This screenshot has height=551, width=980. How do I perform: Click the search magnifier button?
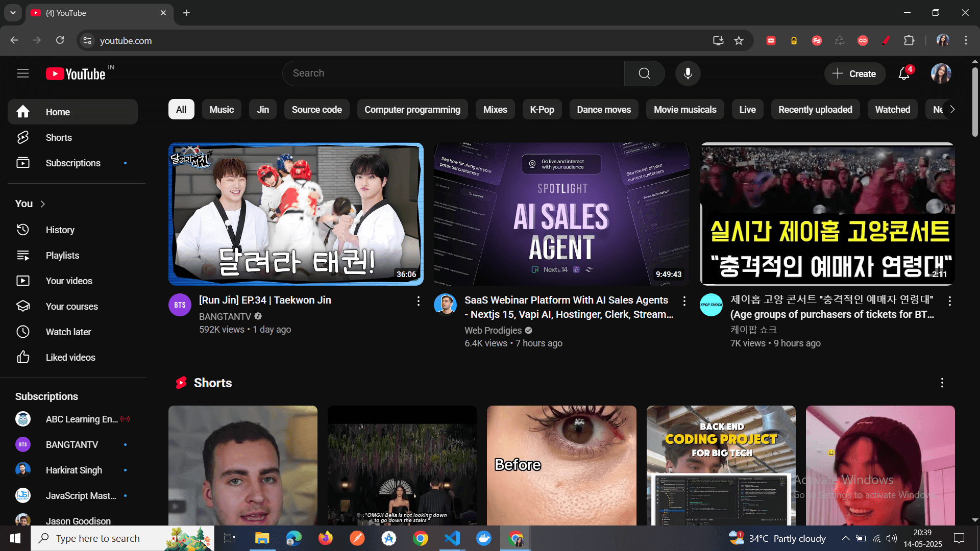(x=644, y=73)
